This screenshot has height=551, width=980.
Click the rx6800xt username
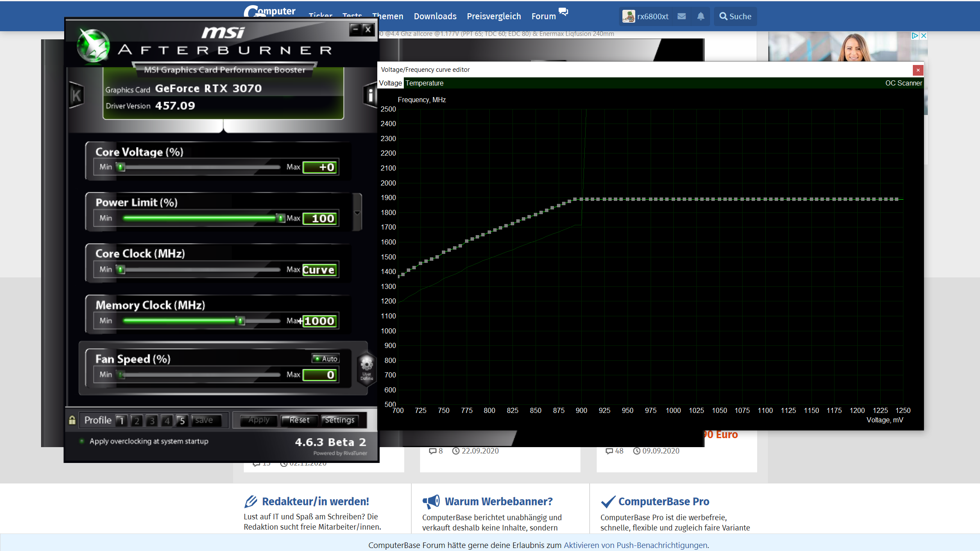click(653, 16)
